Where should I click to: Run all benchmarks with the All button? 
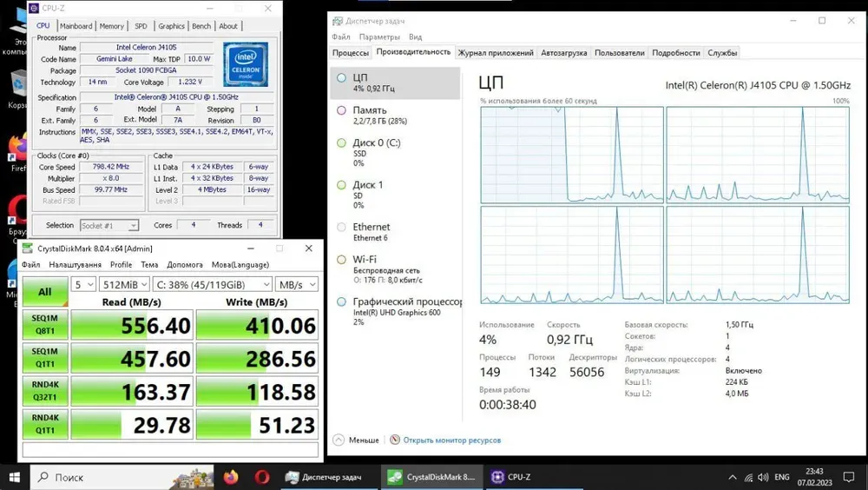pyautogui.click(x=44, y=292)
